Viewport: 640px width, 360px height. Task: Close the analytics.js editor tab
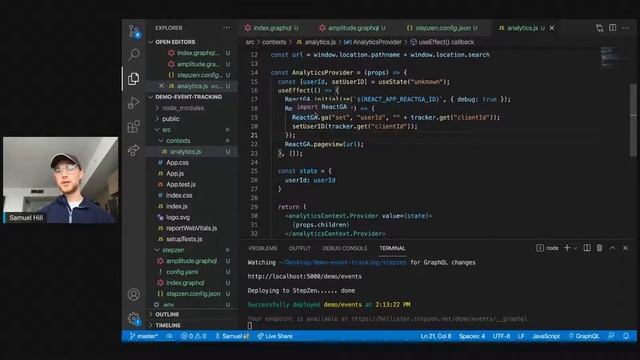click(x=552, y=28)
